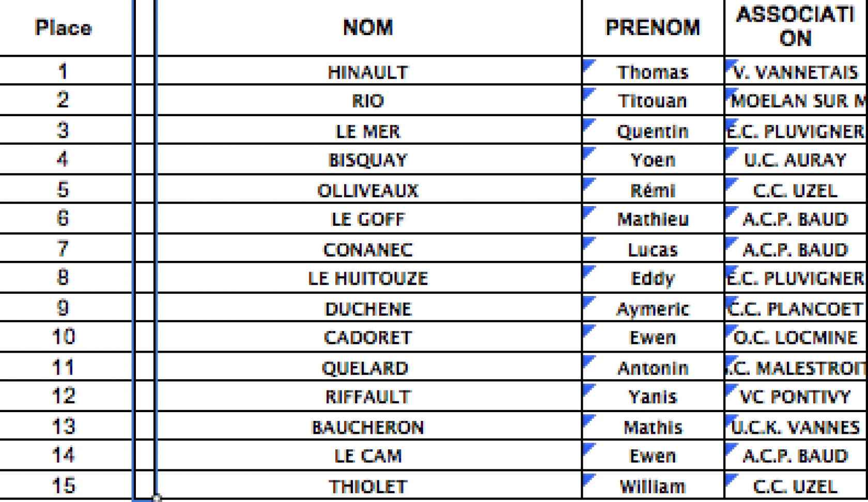
Task: Click comment marker on U.C. AURAY cell
Action: (731, 152)
